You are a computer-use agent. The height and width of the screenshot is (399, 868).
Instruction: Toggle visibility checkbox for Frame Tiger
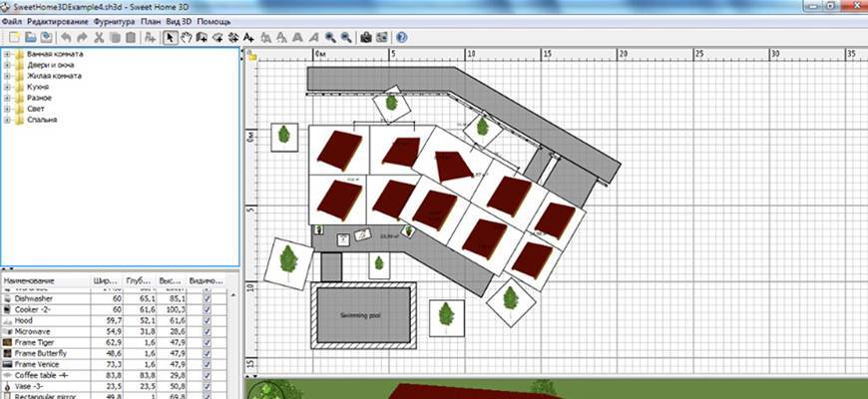207,342
